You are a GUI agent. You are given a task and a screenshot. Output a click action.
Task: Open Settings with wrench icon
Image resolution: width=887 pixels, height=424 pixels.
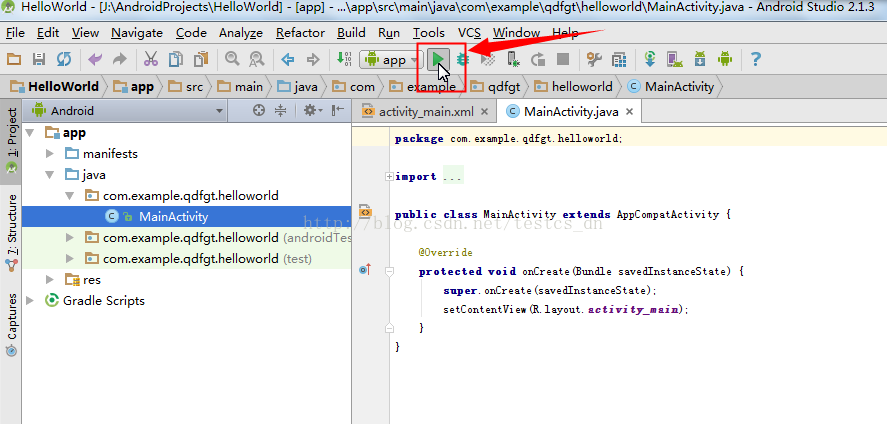(x=594, y=59)
